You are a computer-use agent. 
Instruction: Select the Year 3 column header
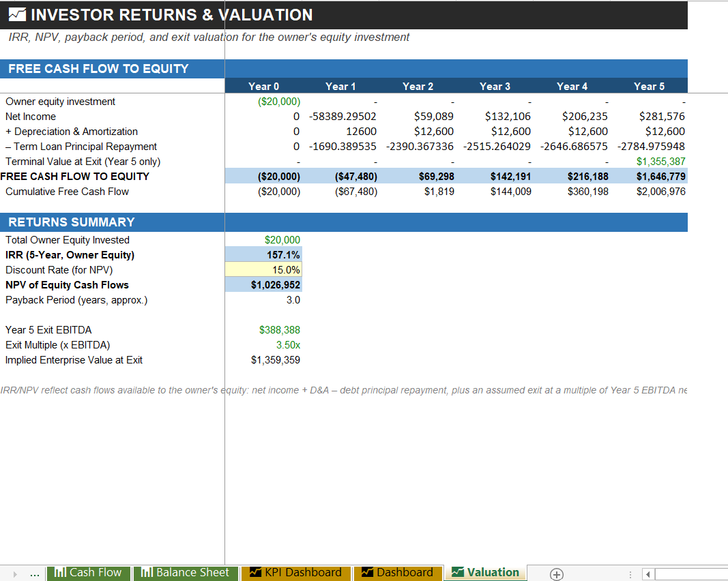[495, 87]
